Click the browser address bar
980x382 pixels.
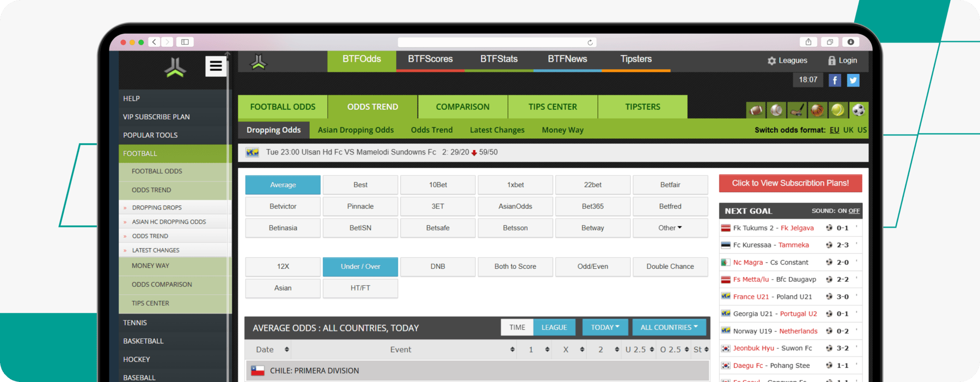(497, 42)
